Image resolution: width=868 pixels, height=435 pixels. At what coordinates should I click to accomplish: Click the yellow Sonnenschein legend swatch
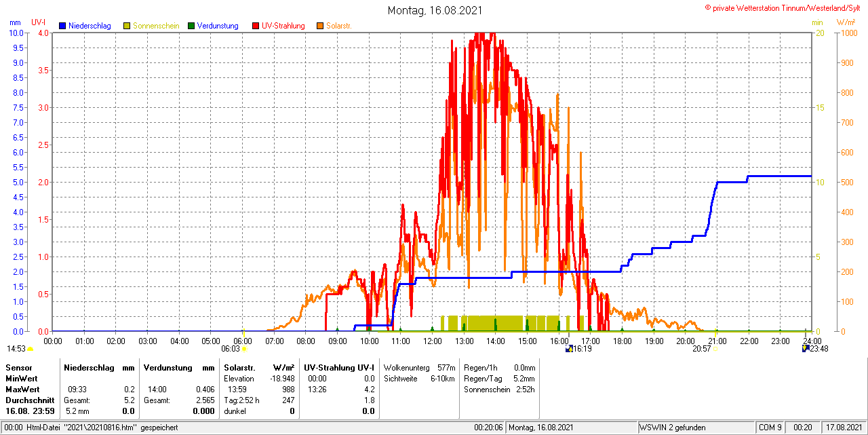click(x=127, y=26)
